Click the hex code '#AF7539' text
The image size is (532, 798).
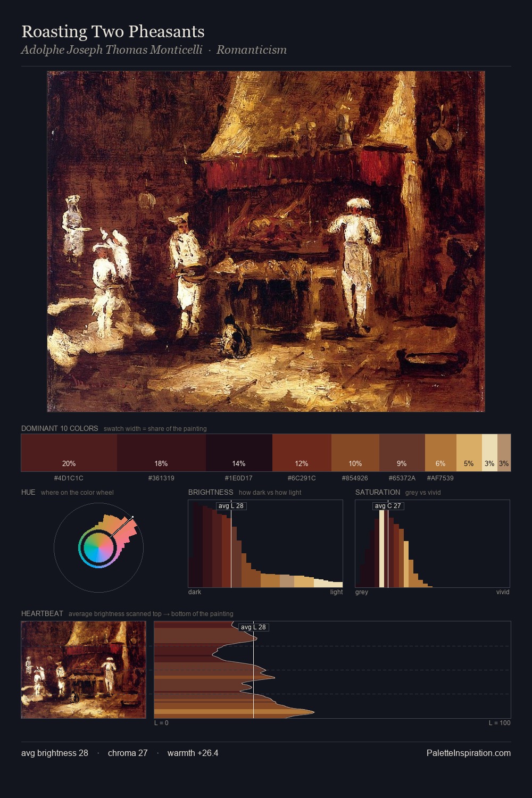point(440,478)
